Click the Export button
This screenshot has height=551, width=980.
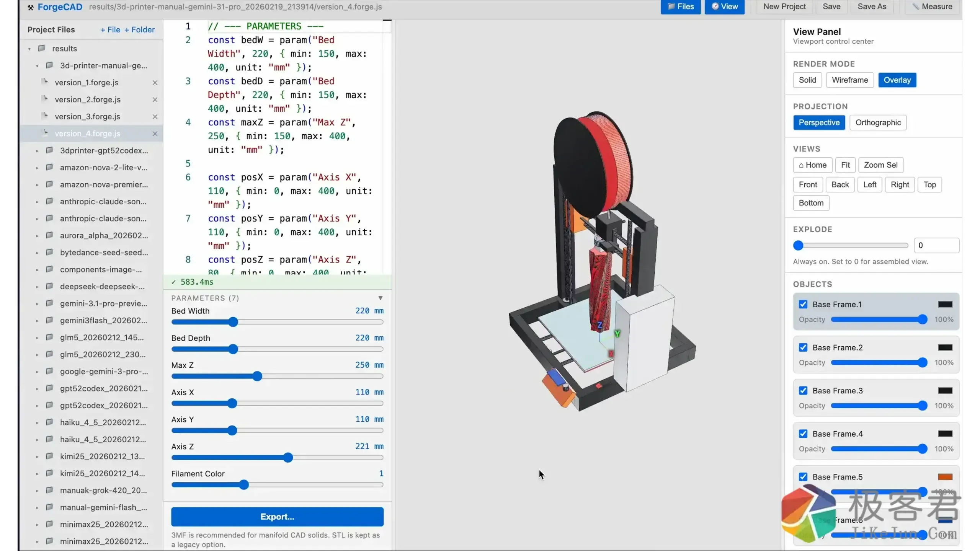tap(277, 517)
